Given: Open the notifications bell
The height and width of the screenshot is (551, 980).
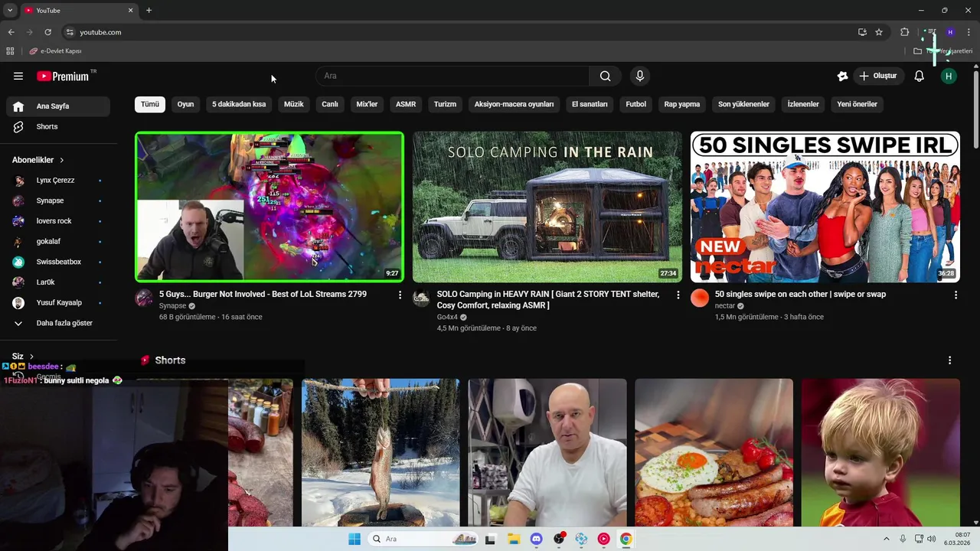Looking at the screenshot, I should (920, 76).
